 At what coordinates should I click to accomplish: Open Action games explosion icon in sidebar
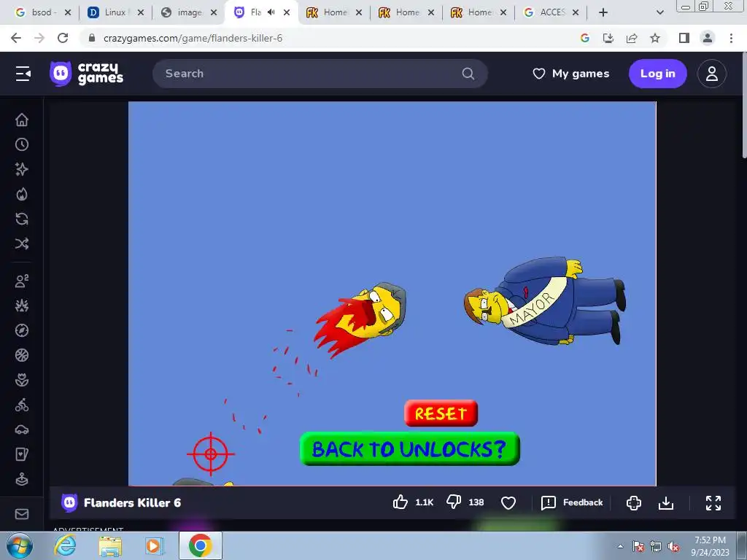(x=22, y=306)
